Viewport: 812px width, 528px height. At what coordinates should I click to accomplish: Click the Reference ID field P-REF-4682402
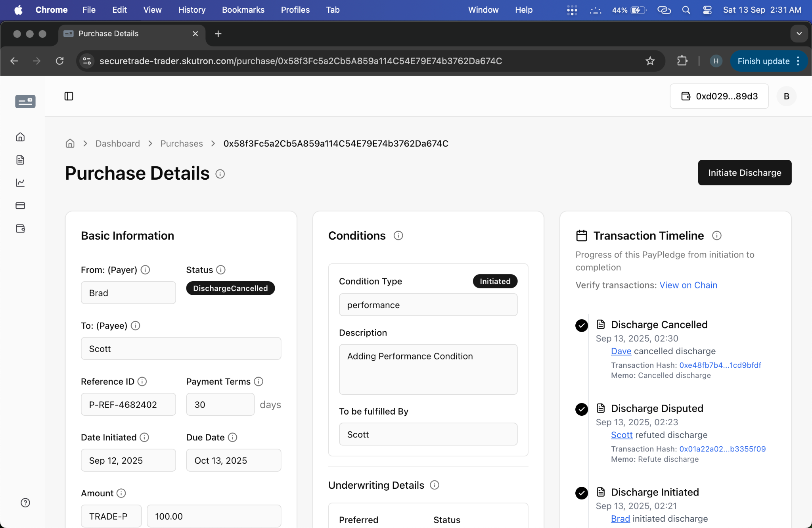tap(128, 405)
